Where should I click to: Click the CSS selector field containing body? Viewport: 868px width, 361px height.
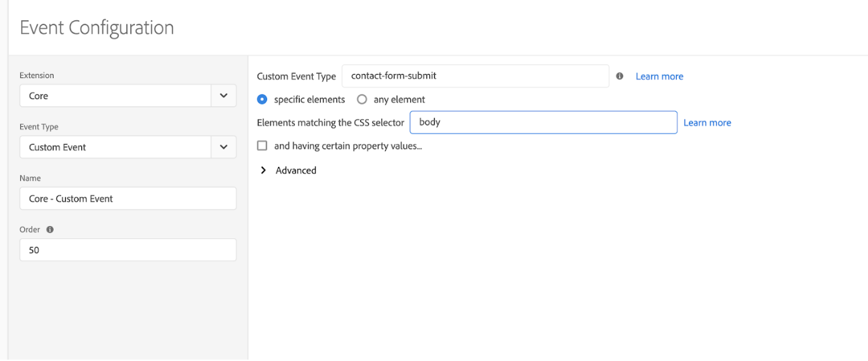tap(543, 122)
